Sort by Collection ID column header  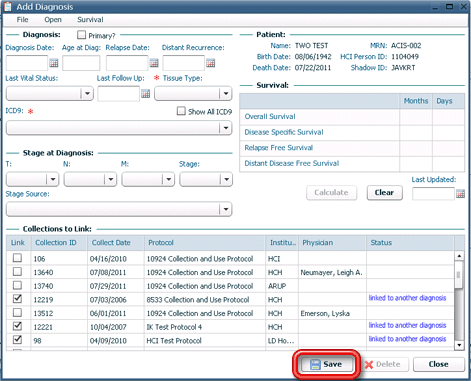click(59, 243)
